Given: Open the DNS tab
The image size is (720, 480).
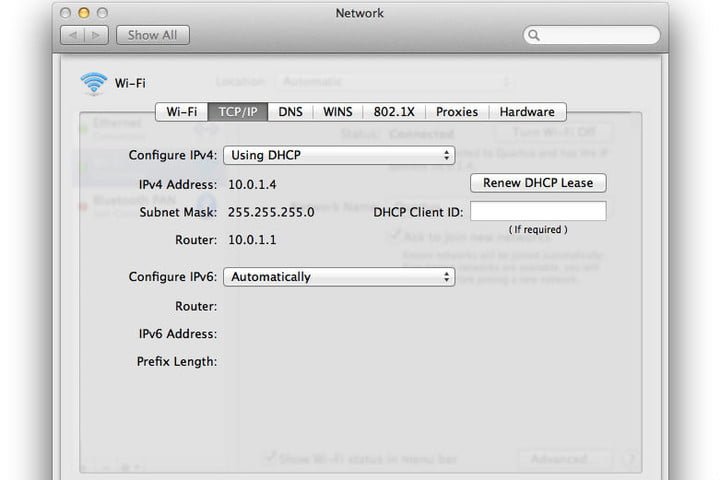Looking at the screenshot, I should click(x=290, y=112).
